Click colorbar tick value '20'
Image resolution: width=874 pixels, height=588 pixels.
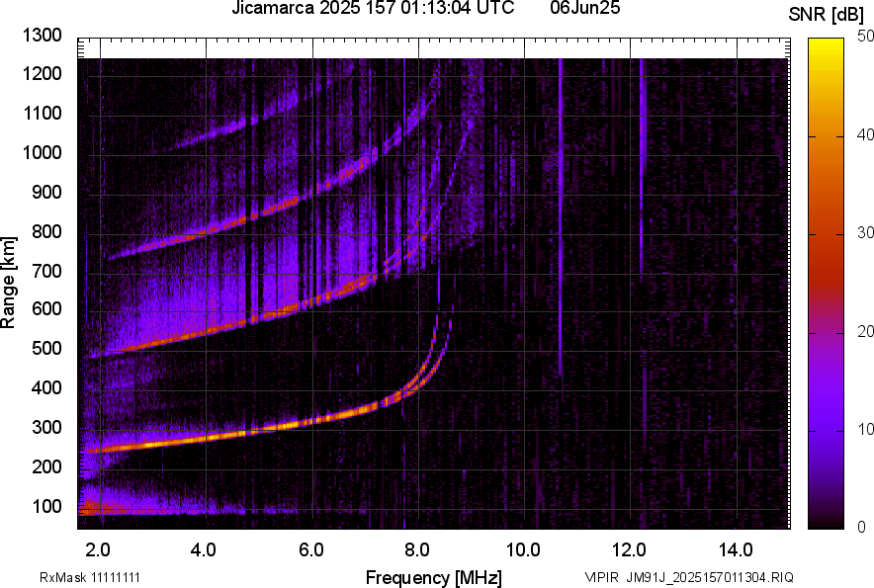point(865,331)
